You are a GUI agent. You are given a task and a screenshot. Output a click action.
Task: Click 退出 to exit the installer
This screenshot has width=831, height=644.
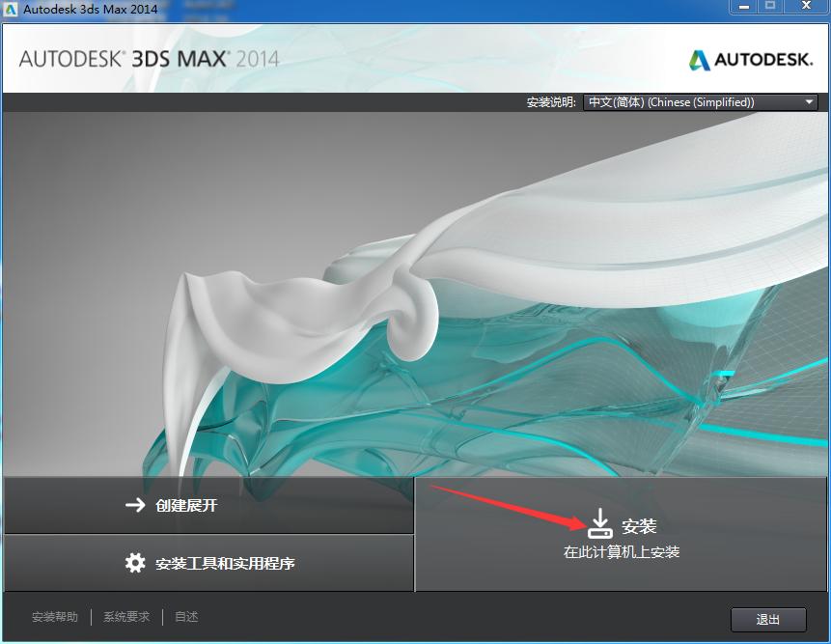(x=767, y=619)
